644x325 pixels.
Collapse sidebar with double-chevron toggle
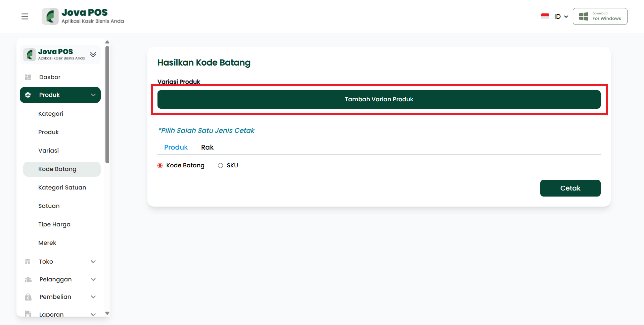click(93, 54)
